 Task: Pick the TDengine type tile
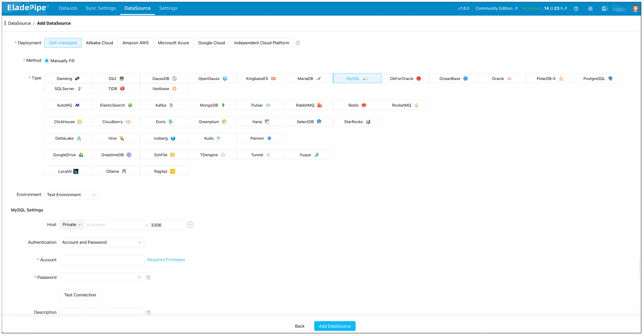click(x=213, y=155)
